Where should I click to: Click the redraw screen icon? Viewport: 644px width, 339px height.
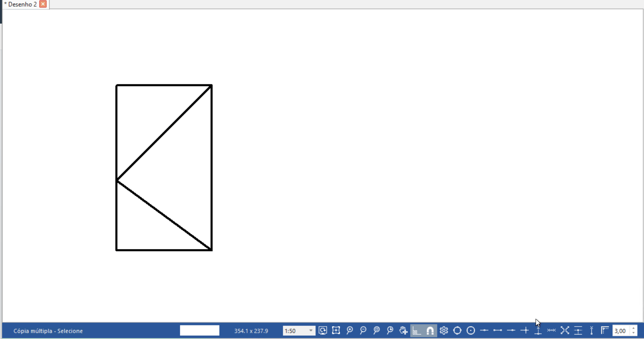tap(323, 330)
